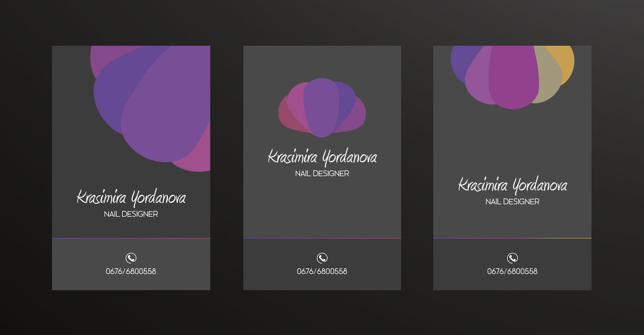This screenshot has height=335, width=644.
Task: Click NAIL DESIGNER text on the left card
Action: pyautogui.click(x=131, y=214)
